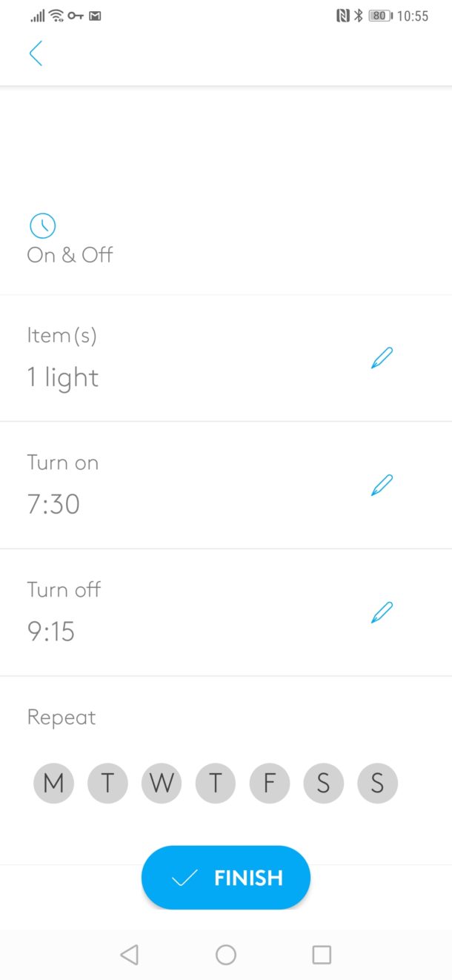Viewport: 452px width, 980px height.
Task: Tap the Wi-Fi icon in status bar
Action: (x=56, y=15)
